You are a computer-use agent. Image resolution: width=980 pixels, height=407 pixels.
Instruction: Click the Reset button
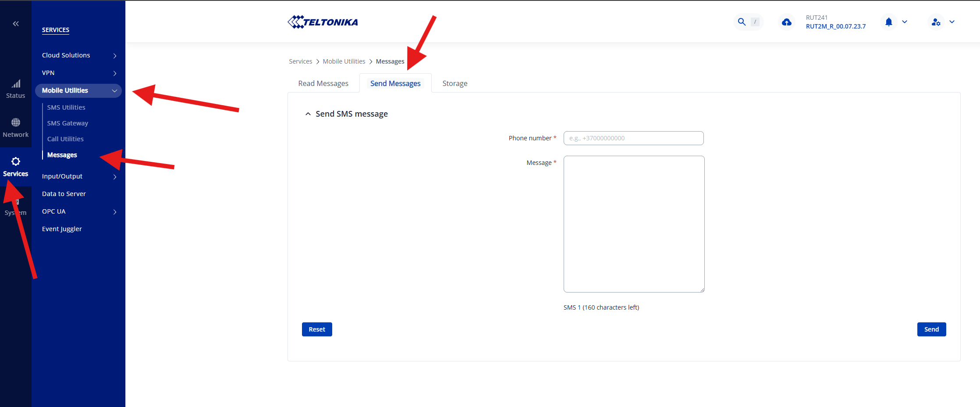click(x=317, y=329)
